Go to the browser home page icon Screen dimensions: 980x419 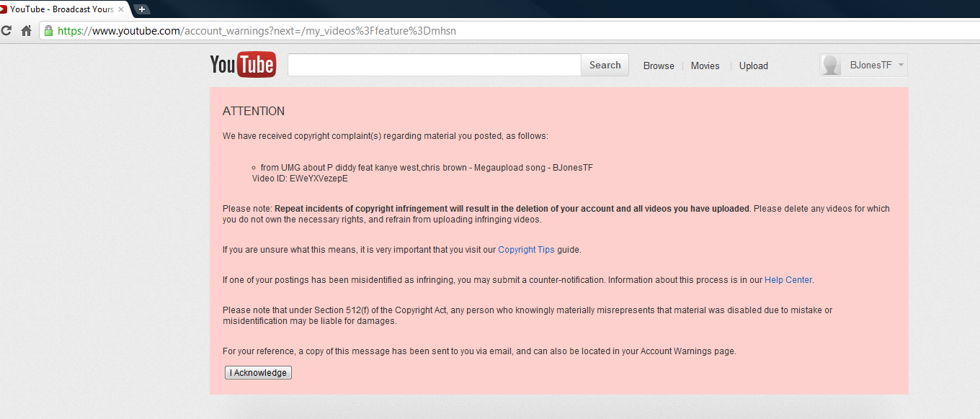click(26, 31)
